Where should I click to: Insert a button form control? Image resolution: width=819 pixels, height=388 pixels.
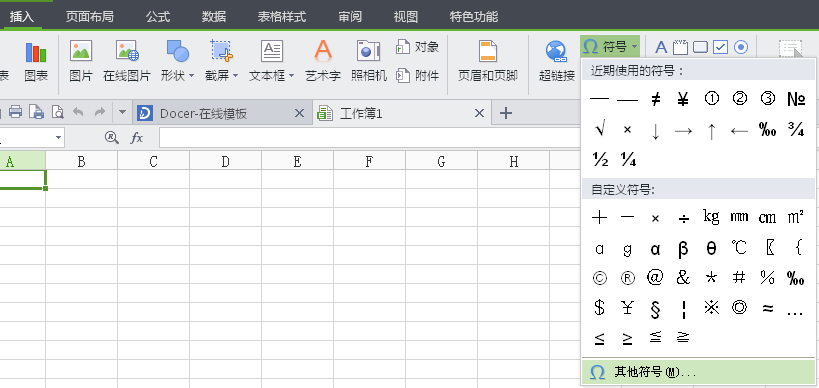point(700,48)
